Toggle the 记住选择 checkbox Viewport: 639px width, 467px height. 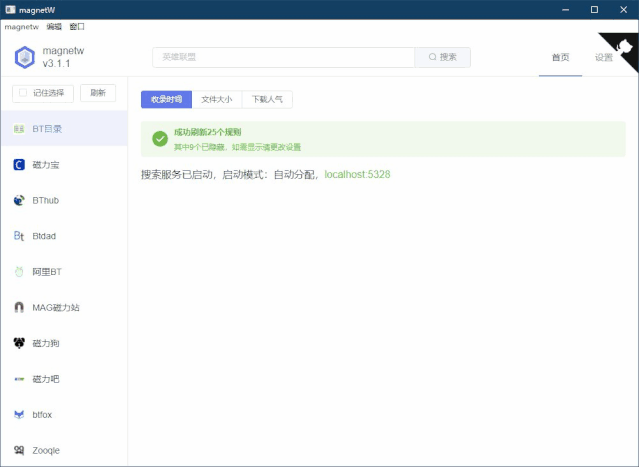click(x=23, y=93)
